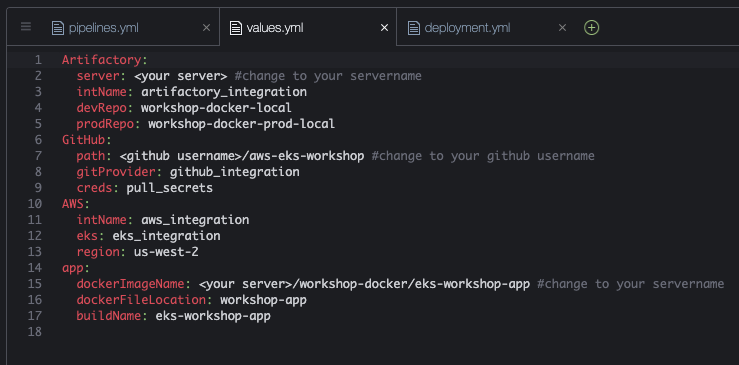Switch to the deployment.yml tab
Image resolution: width=739 pixels, height=365 pixels.
(486, 28)
